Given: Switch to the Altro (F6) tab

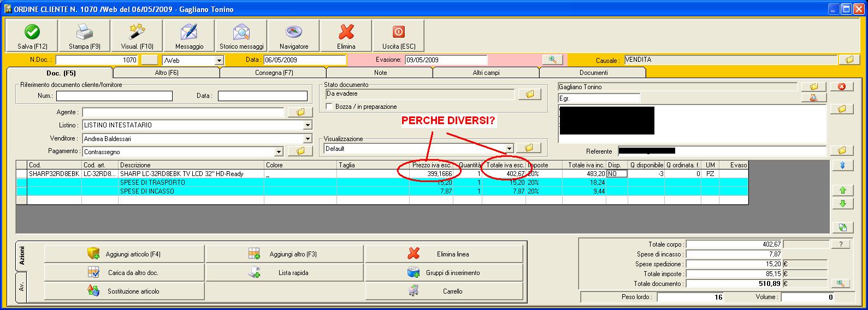Looking at the screenshot, I should [x=167, y=73].
